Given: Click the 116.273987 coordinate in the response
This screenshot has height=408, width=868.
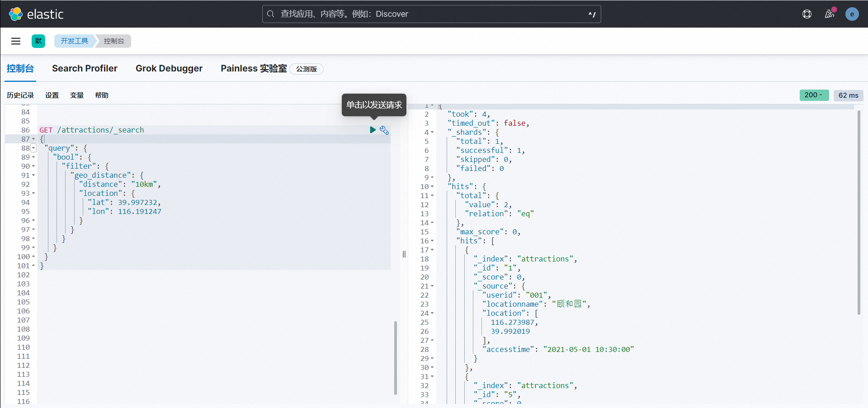Looking at the screenshot, I should coord(512,322).
